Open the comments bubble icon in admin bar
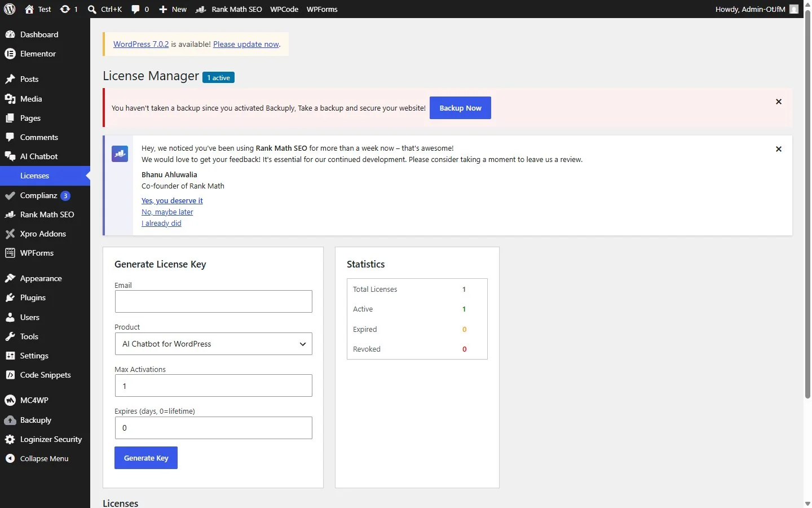The width and height of the screenshot is (812, 508). tap(135, 9)
